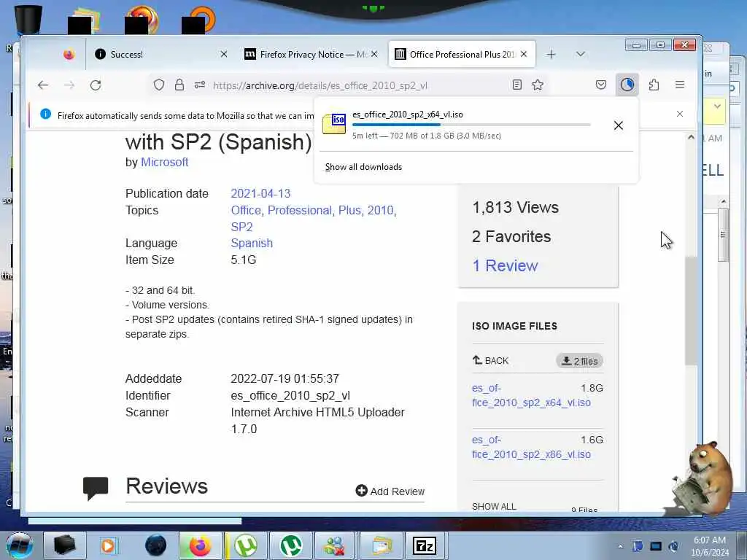Click the taskbar clock 6:07 AM
The height and width of the screenshot is (560, 747).
(x=710, y=546)
